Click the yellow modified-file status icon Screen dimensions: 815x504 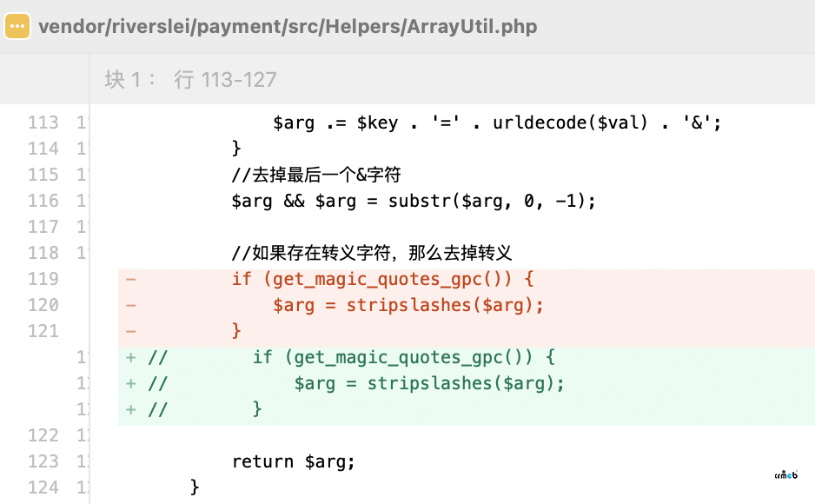pyautogui.click(x=17, y=26)
